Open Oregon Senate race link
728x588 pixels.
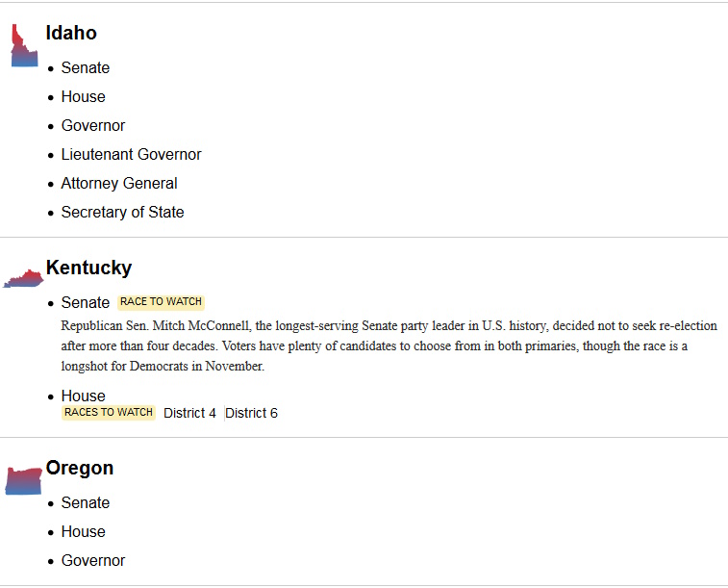pyautogui.click(x=86, y=502)
